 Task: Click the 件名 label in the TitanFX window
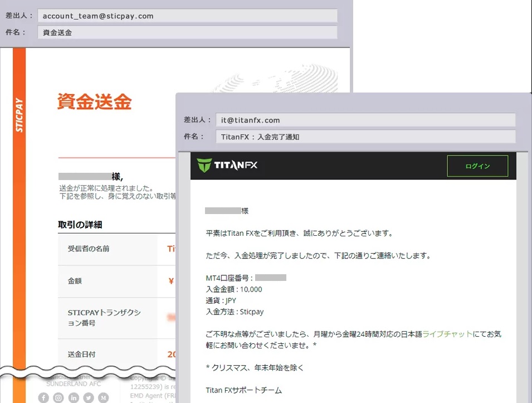pyautogui.click(x=194, y=137)
